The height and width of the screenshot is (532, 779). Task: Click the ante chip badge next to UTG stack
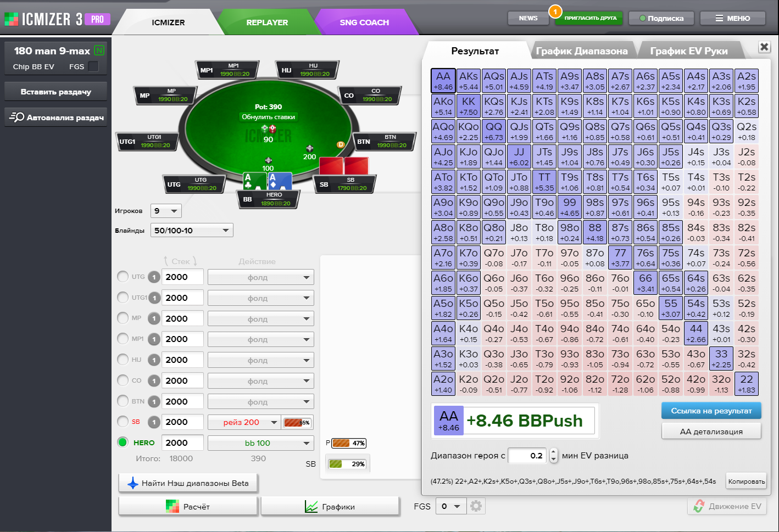pyautogui.click(x=154, y=277)
